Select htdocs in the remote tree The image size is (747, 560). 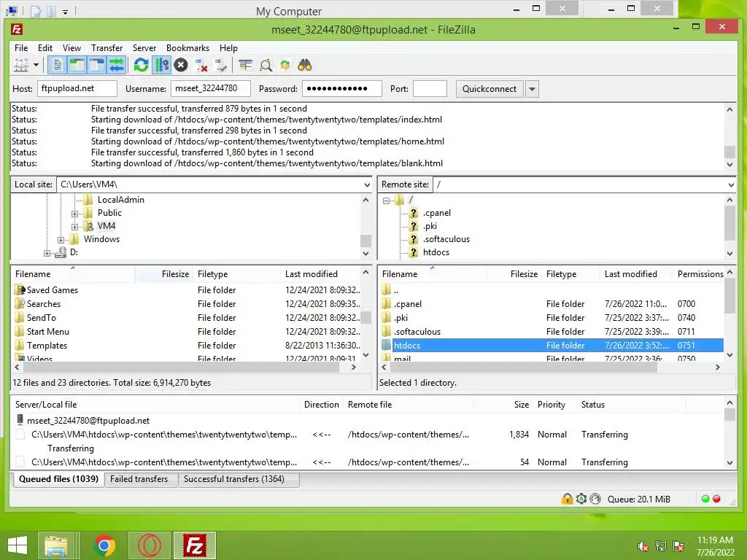pyautogui.click(x=436, y=252)
